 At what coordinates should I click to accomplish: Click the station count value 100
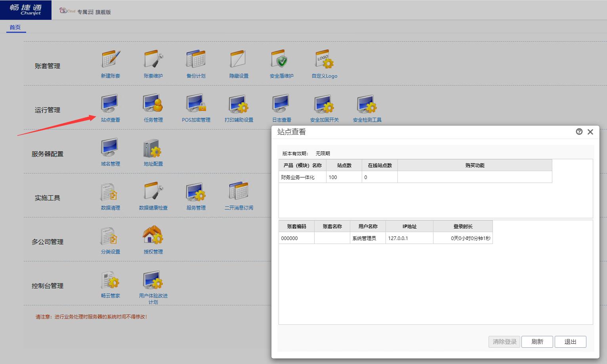pyautogui.click(x=333, y=177)
